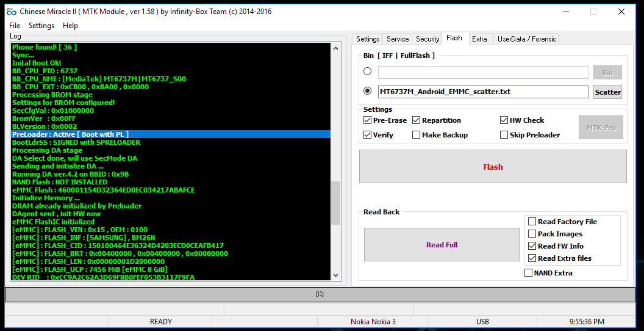
Task: Enable the Make Backup checkbox
Action: click(416, 135)
